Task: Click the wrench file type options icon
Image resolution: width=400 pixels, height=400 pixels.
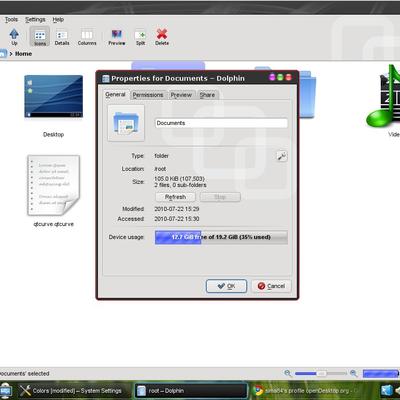Action: (282, 156)
